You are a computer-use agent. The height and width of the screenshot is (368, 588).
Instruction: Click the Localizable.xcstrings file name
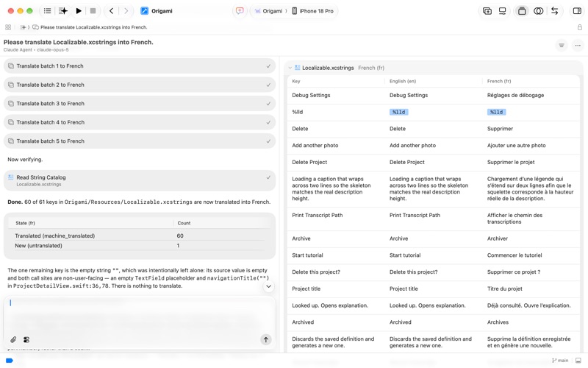coord(328,68)
